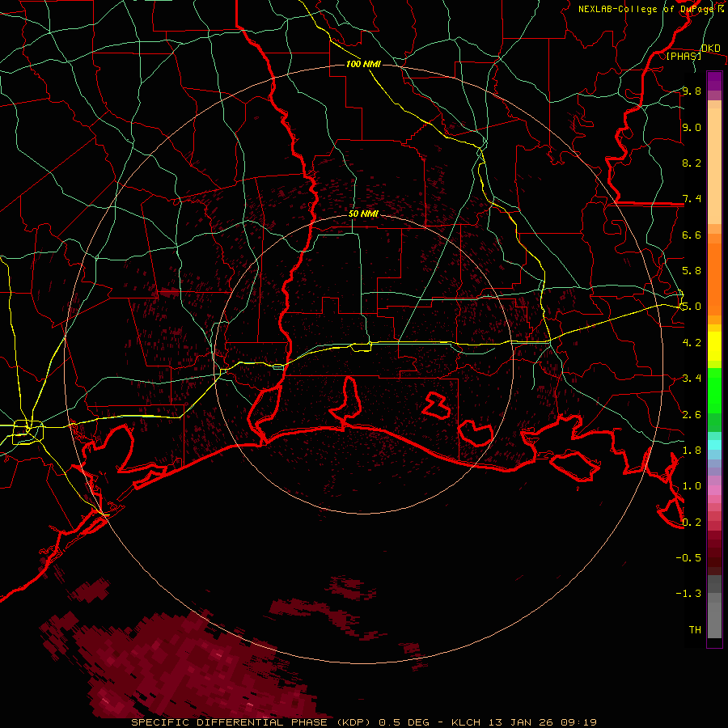Pick the yellow band of the color scale
This screenshot has height=728, width=728.
point(714,346)
